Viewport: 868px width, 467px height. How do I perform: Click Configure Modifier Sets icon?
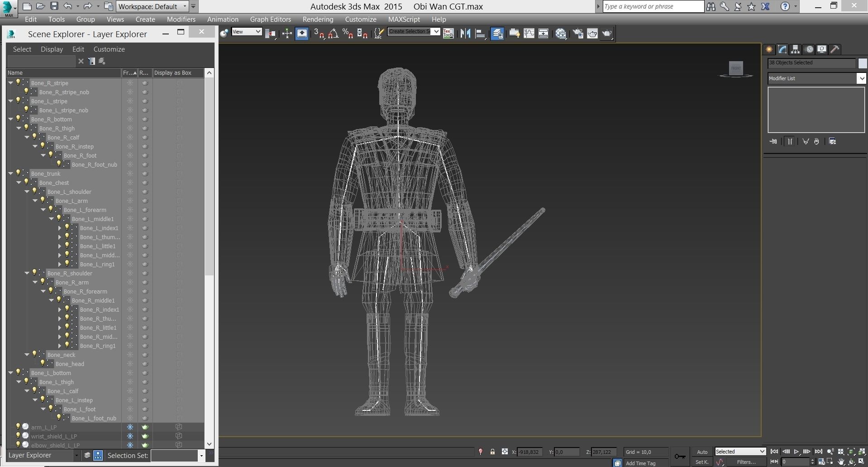pyautogui.click(x=833, y=141)
